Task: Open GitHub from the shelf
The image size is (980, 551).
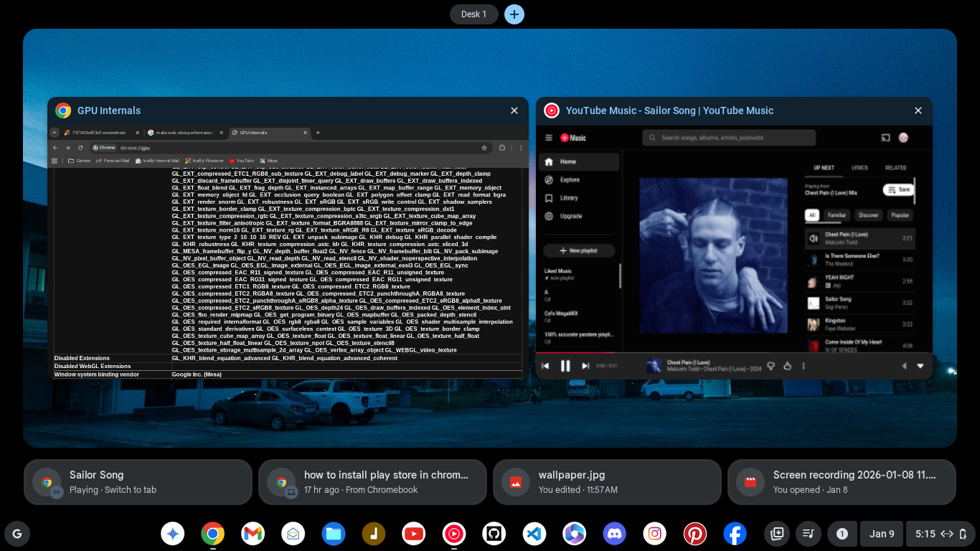Action: point(494,534)
